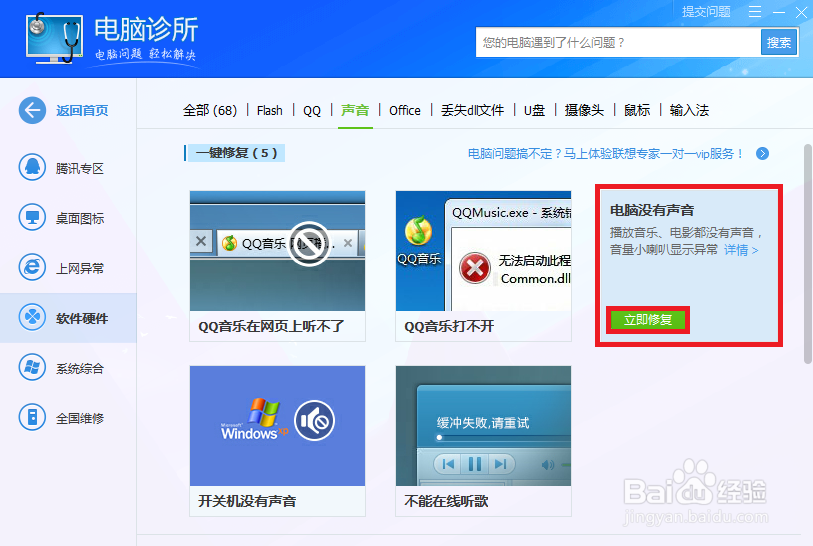Click the 电脑没有声音 card title
Viewport: 813px width, 546px height.
(x=652, y=210)
